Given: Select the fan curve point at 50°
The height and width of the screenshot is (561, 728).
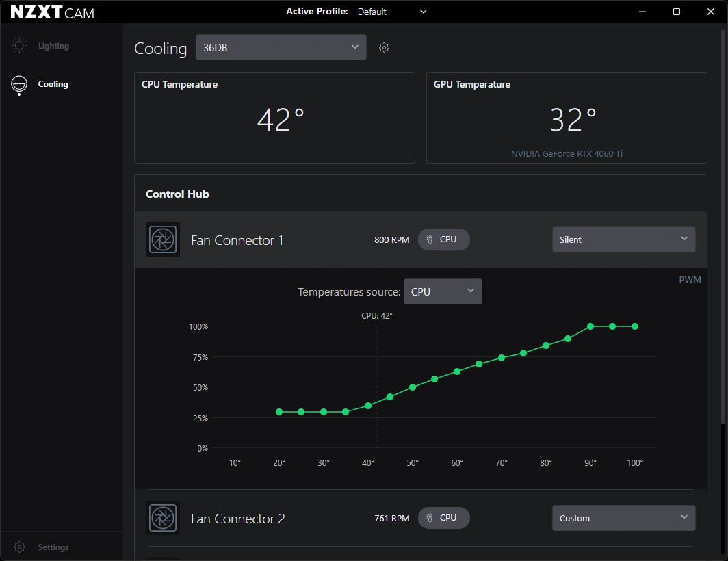Looking at the screenshot, I should (x=413, y=387).
